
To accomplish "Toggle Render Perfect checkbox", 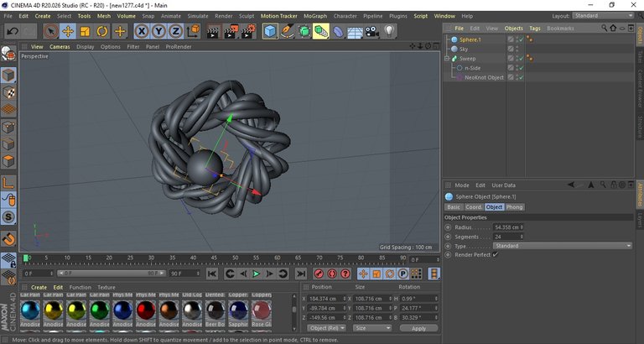I will click(496, 255).
